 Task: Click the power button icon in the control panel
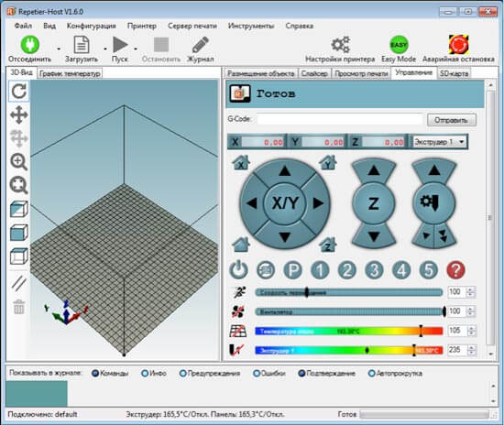coord(238,270)
